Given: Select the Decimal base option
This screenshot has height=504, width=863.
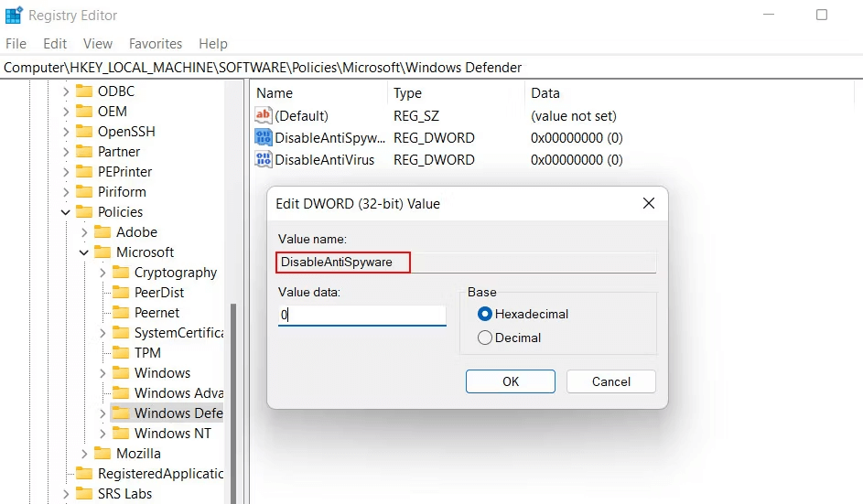Looking at the screenshot, I should (x=485, y=338).
